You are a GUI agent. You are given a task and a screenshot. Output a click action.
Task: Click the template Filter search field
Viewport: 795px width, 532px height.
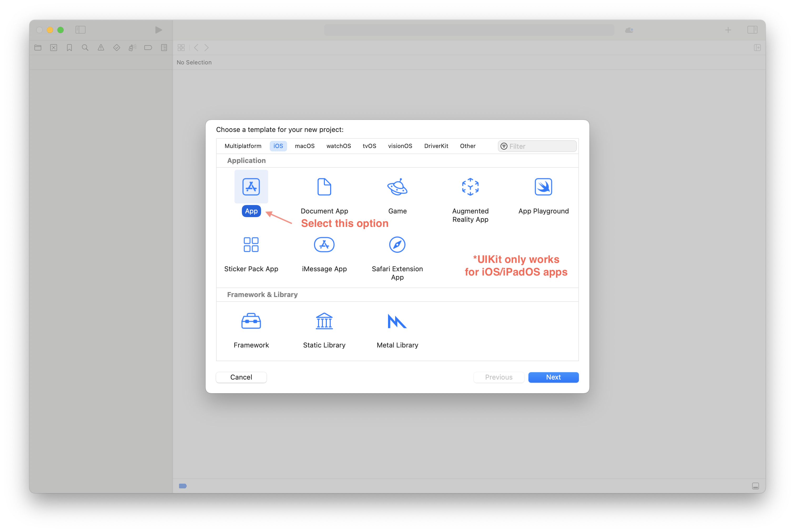coord(541,146)
